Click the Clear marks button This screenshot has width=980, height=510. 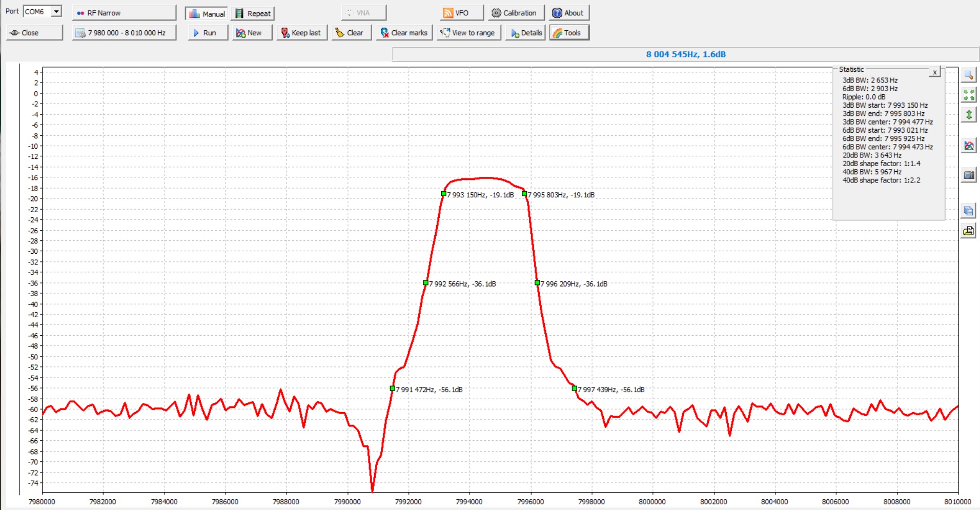pos(404,33)
